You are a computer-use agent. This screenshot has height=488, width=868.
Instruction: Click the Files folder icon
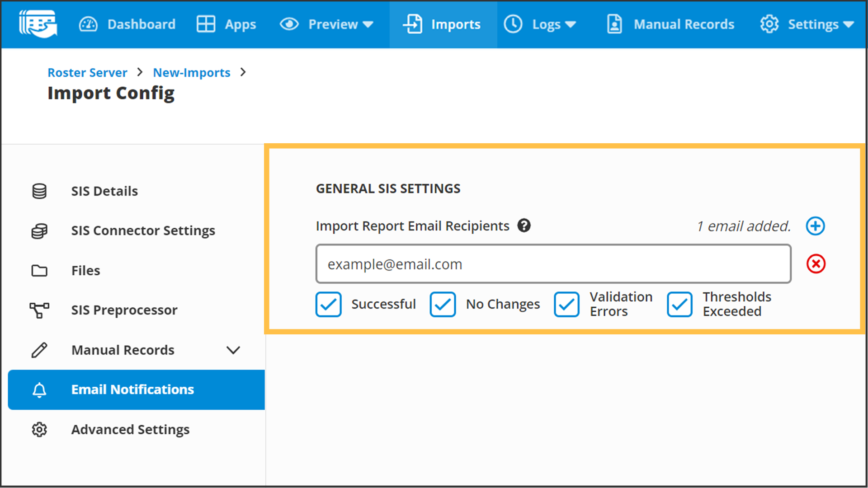pos(39,271)
